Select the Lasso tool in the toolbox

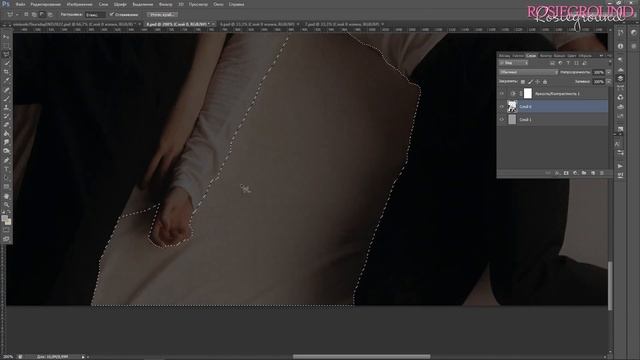point(6,54)
